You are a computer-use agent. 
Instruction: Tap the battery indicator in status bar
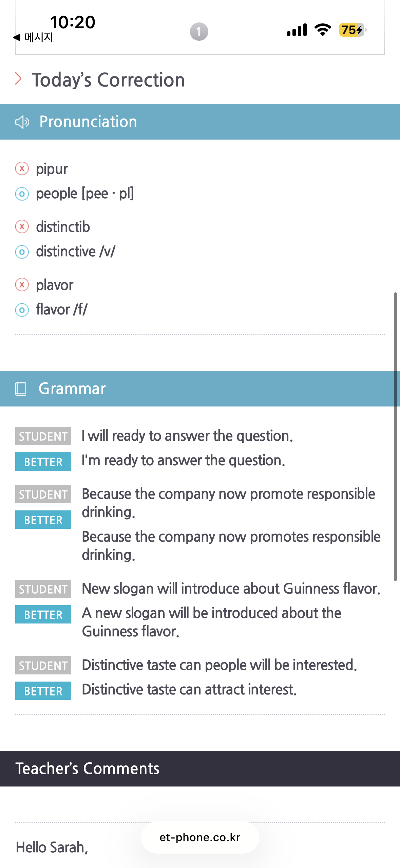point(353,30)
